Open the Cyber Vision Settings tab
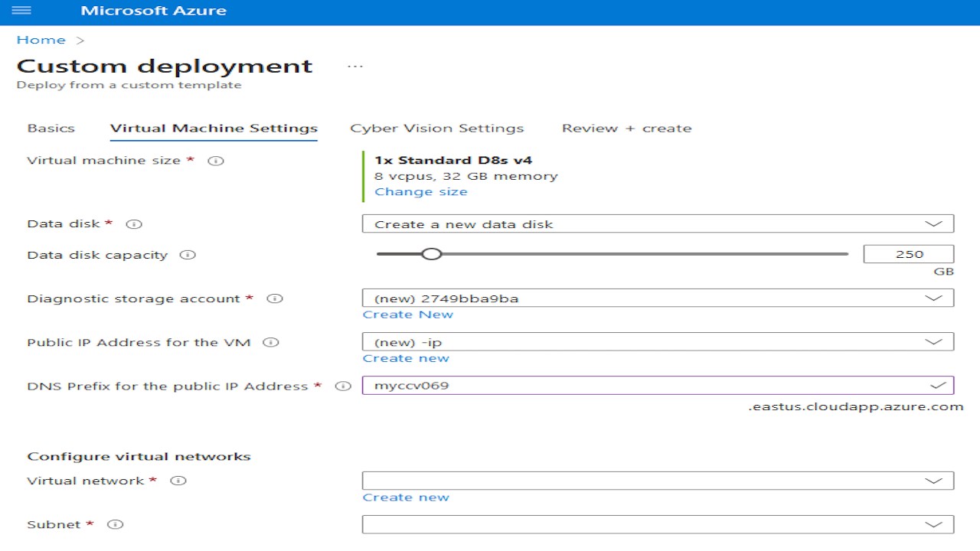The height and width of the screenshot is (551, 980). pos(436,129)
